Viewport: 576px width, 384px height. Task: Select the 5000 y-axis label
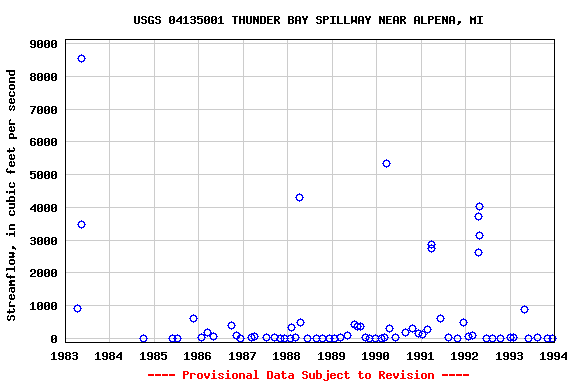pyautogui.click(x=43, y=175)
